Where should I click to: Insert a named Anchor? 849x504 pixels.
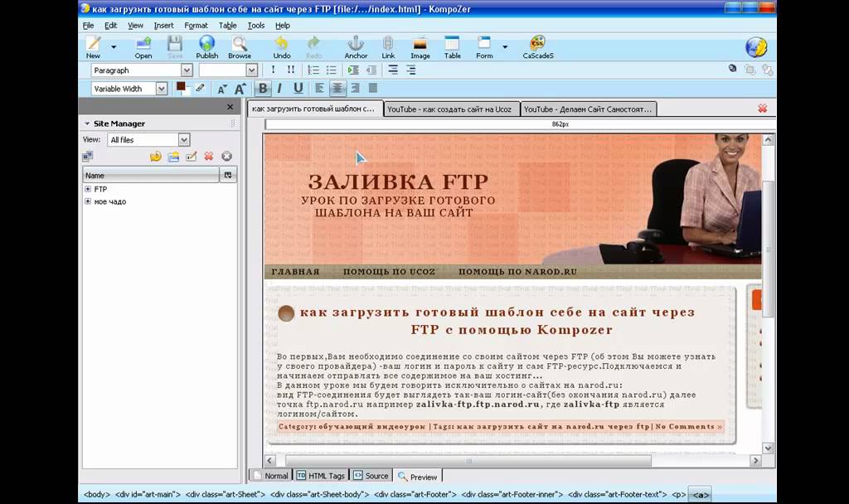[x=356, y=46]
